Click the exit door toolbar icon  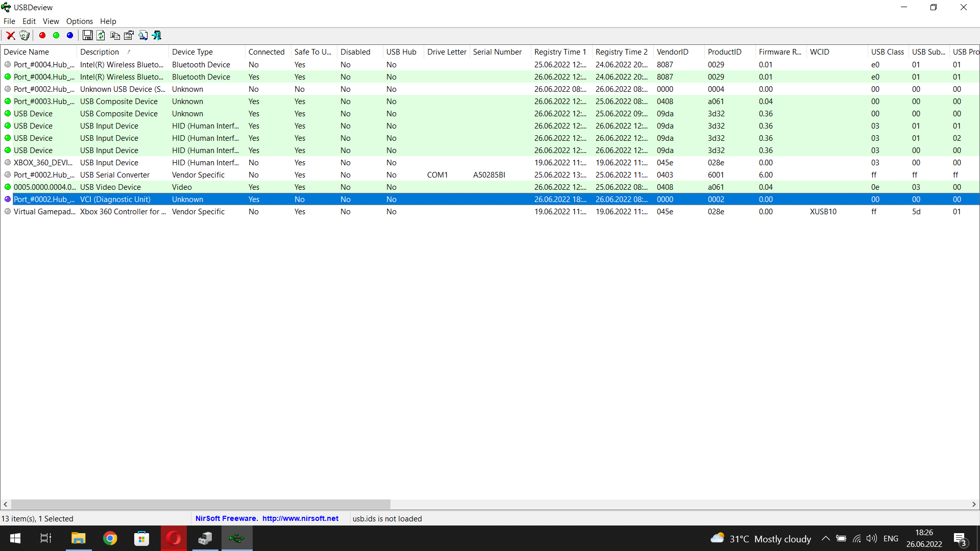157,35
